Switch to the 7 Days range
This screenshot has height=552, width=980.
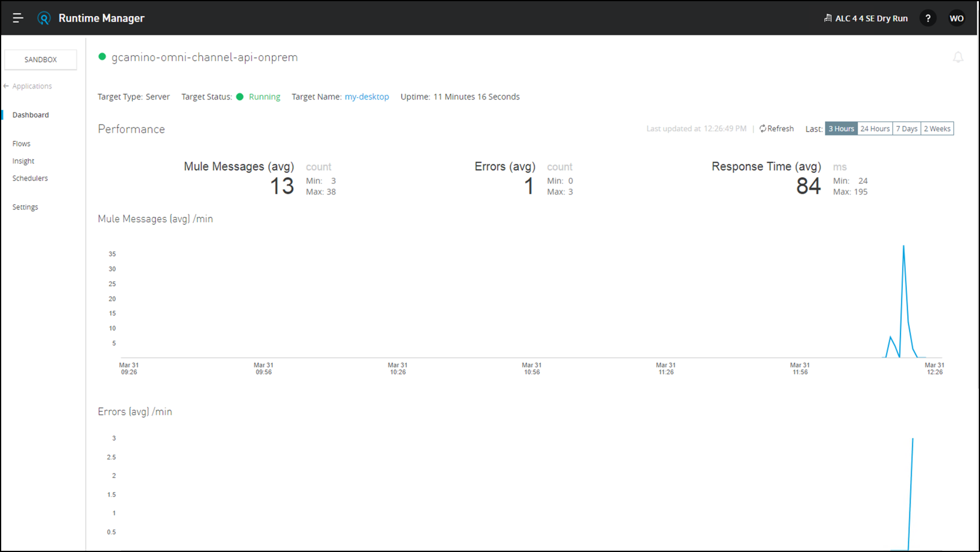point(906,129)
